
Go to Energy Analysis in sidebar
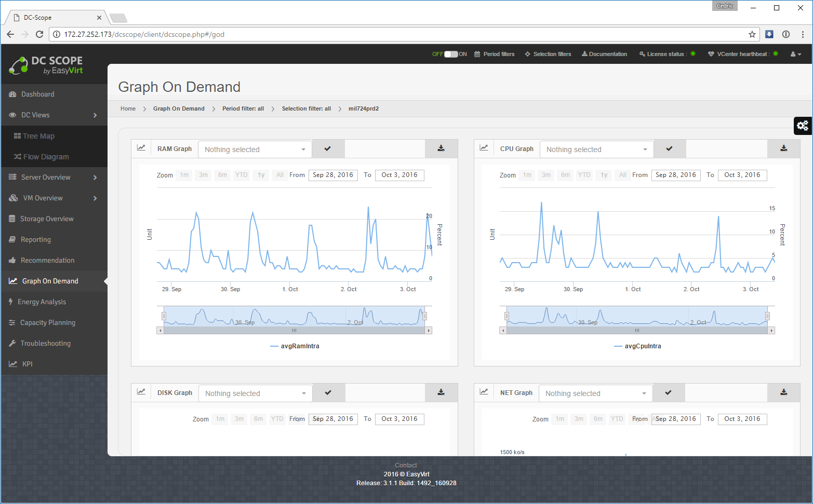(42, 302)
